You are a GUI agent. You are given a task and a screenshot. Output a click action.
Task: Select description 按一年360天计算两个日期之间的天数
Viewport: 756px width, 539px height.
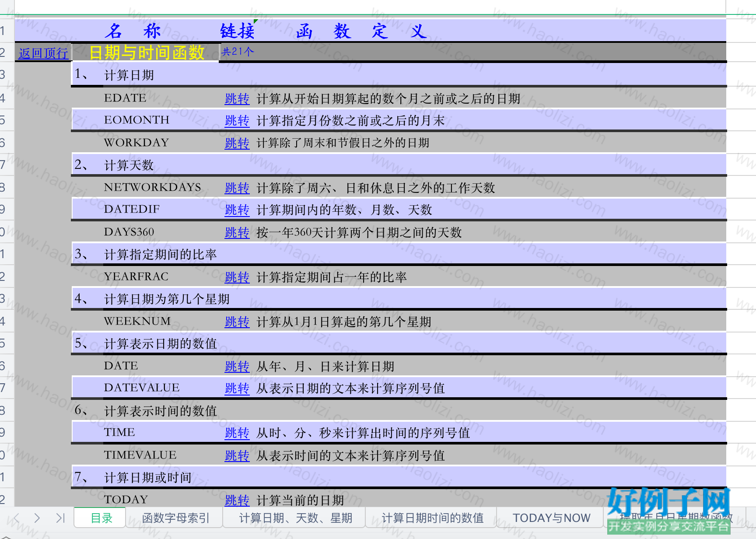tap(359, 232)
